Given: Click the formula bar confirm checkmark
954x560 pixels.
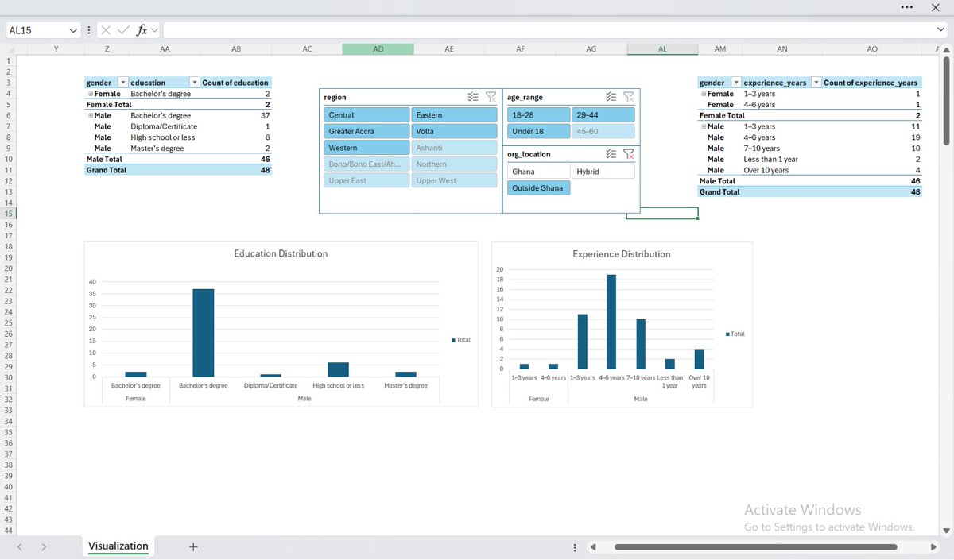Looking at the screenshot, I should tap(123, 30).
